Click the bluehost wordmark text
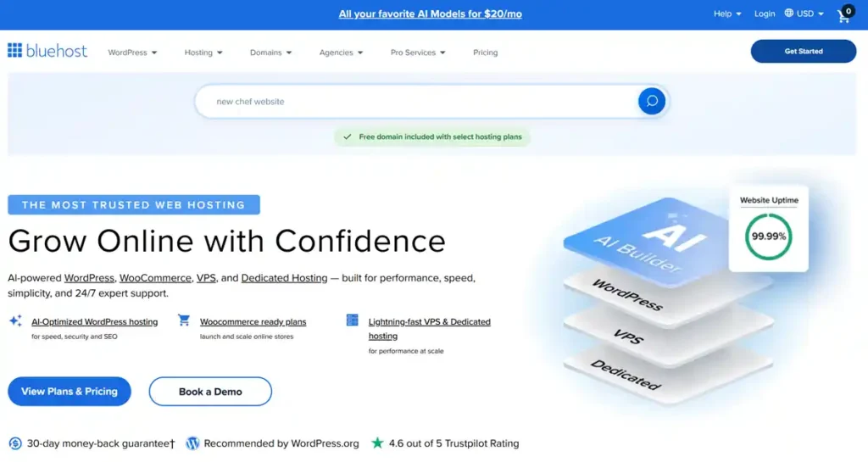Image resolution: width=868 pixels, height=462 pixels. point(57,51)
